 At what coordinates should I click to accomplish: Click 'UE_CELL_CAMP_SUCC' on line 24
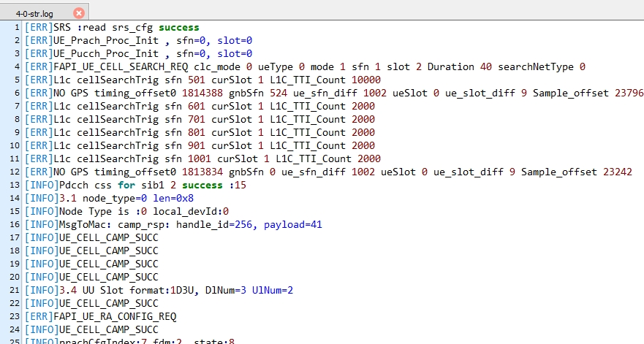pyautogui.click(x=108, y=329)
